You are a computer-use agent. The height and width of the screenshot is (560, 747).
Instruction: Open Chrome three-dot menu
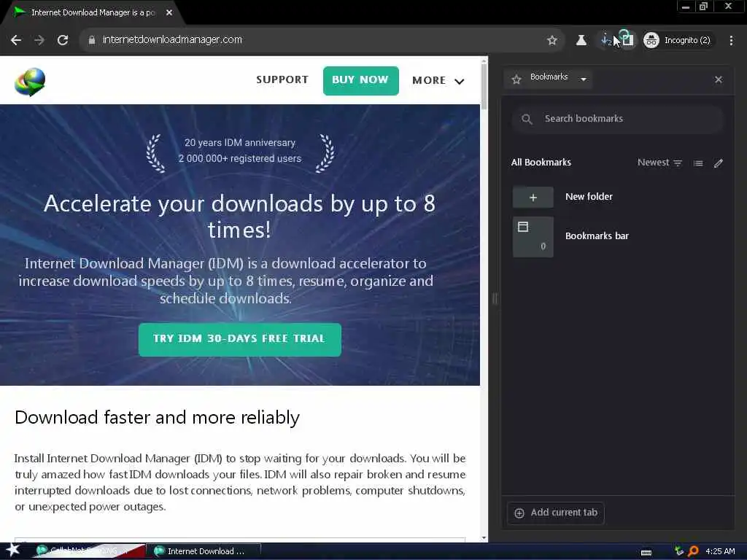[731, 41]
